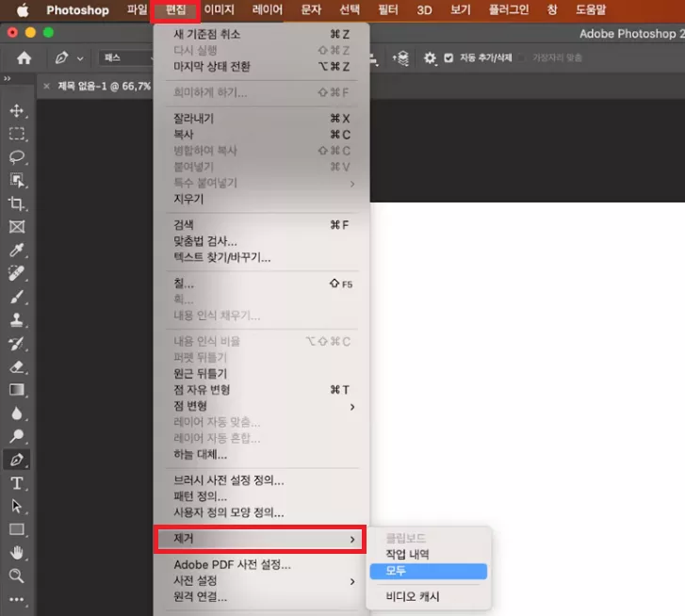685x616 pixels.
Task: Open 원격 연결... menu item
Action: [x=262, y=596]
